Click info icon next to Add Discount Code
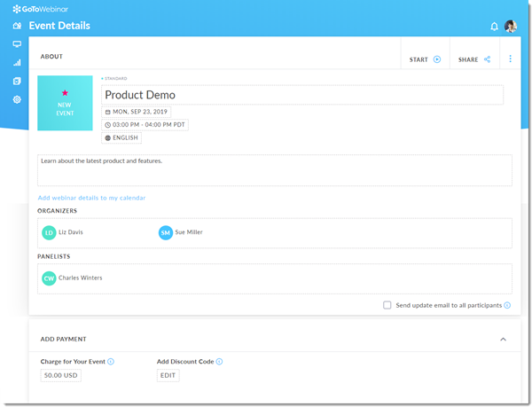The width and height of the screenshot is (532, 407). point(219,362)
